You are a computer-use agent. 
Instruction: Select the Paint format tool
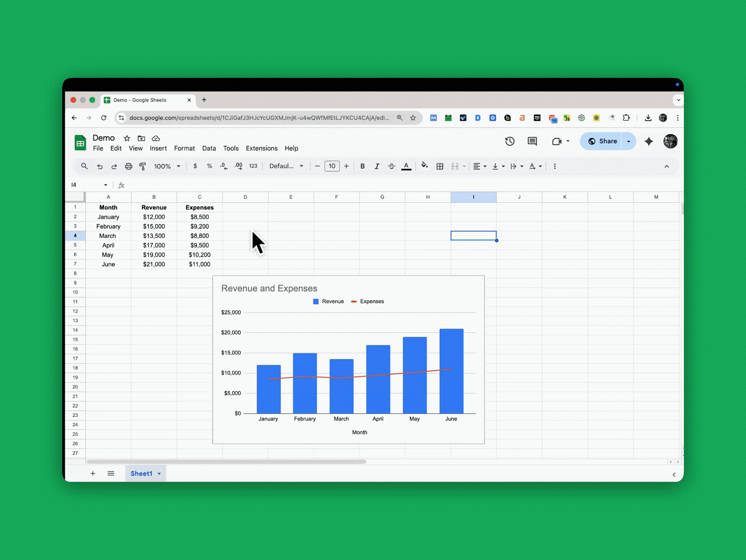(142, 166)
